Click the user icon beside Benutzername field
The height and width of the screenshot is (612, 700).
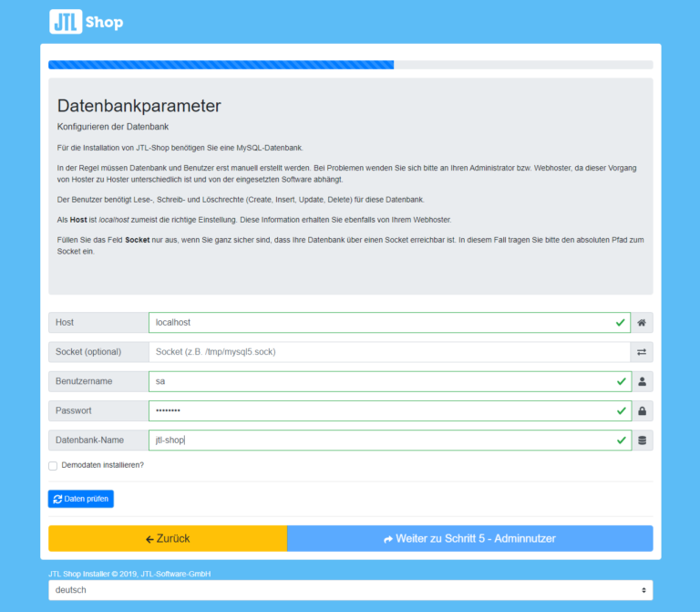pyautogui.click(x=642, y=381)
